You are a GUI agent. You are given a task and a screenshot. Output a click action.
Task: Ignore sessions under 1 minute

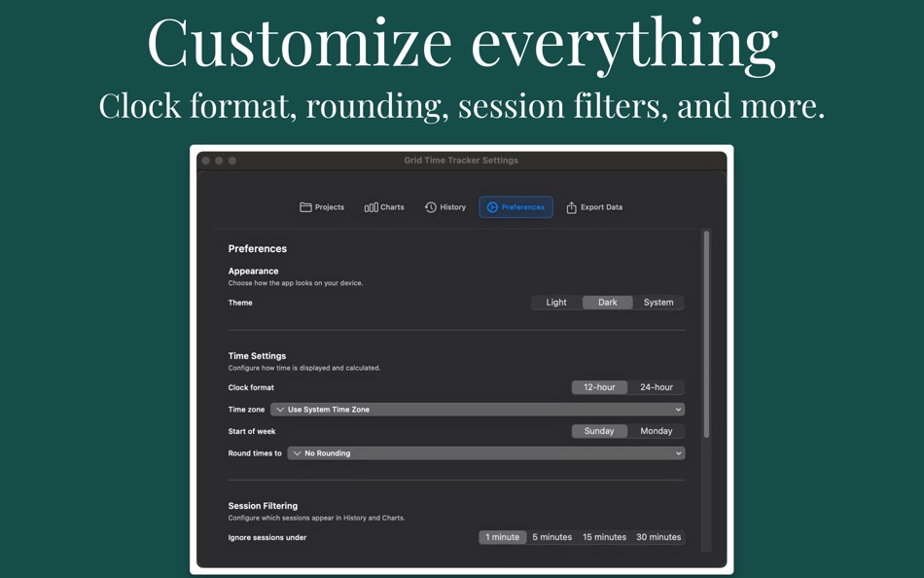tap(503, 537)
